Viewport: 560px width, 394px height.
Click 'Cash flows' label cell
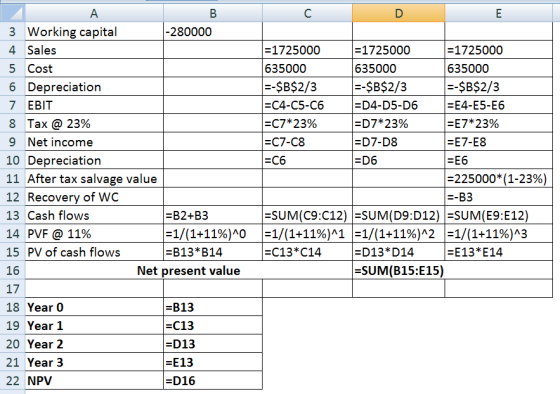(x=94, y=215)
